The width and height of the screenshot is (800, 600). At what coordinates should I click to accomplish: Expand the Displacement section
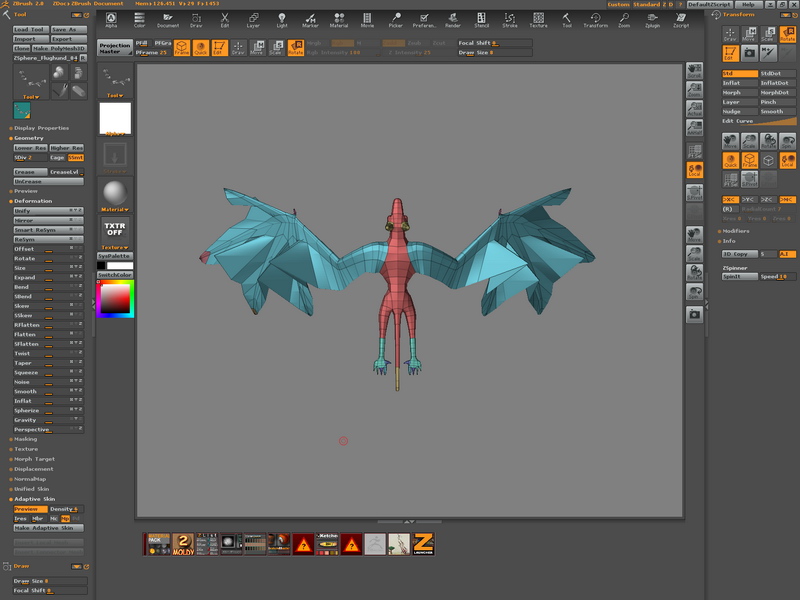pos(33,469)
